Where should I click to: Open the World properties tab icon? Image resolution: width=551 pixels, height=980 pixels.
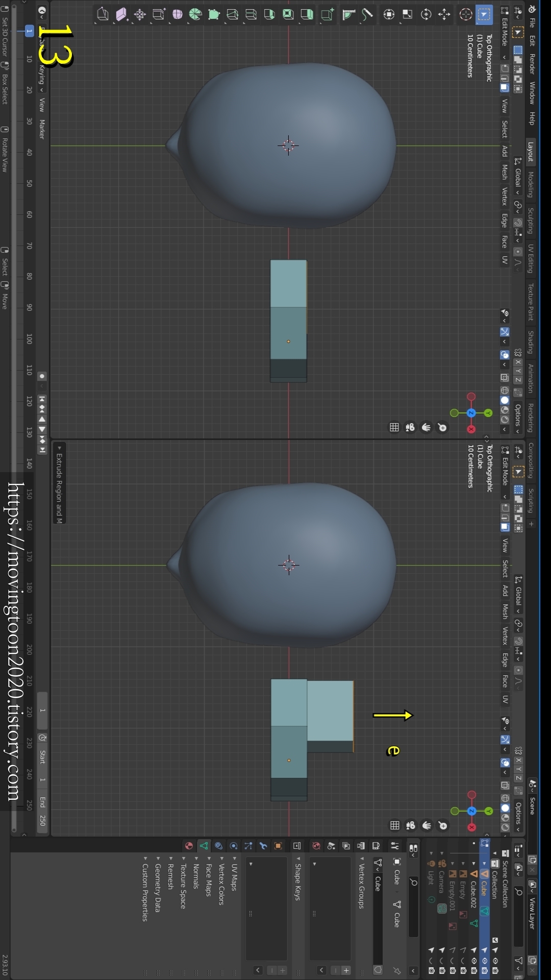pos(316,846)
